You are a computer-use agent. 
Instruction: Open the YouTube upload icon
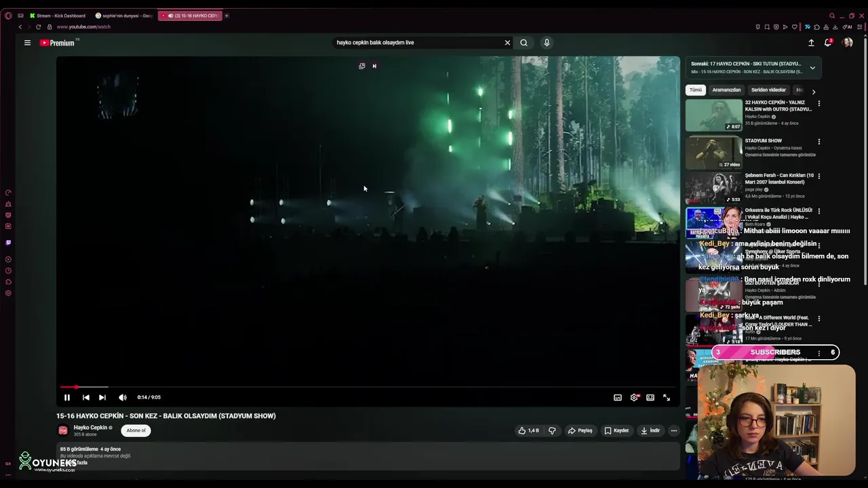click(811, 43)
